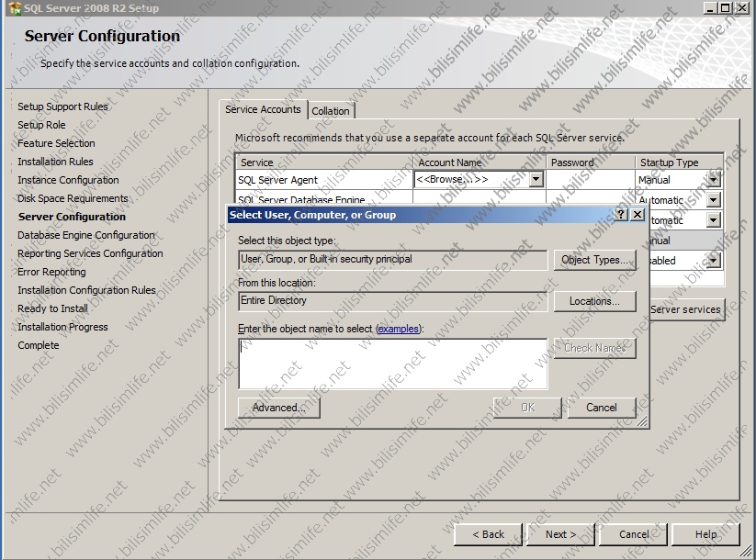
Task: Click the Check Names button
Action: (595, 348)
